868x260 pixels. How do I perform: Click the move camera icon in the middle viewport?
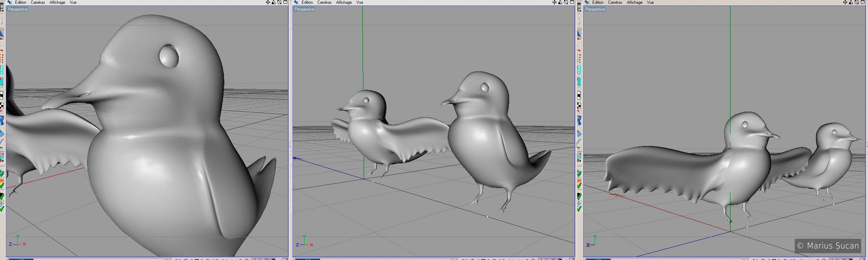click(x=554, y=2)
